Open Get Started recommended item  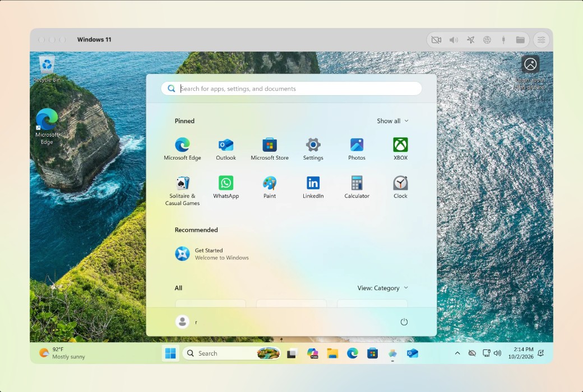click(x=212, y=254)
